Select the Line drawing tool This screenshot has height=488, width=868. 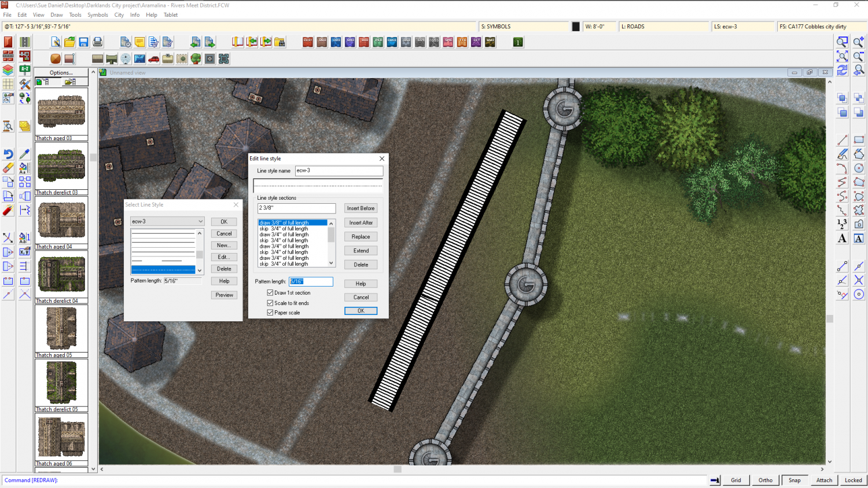[843, 140]
